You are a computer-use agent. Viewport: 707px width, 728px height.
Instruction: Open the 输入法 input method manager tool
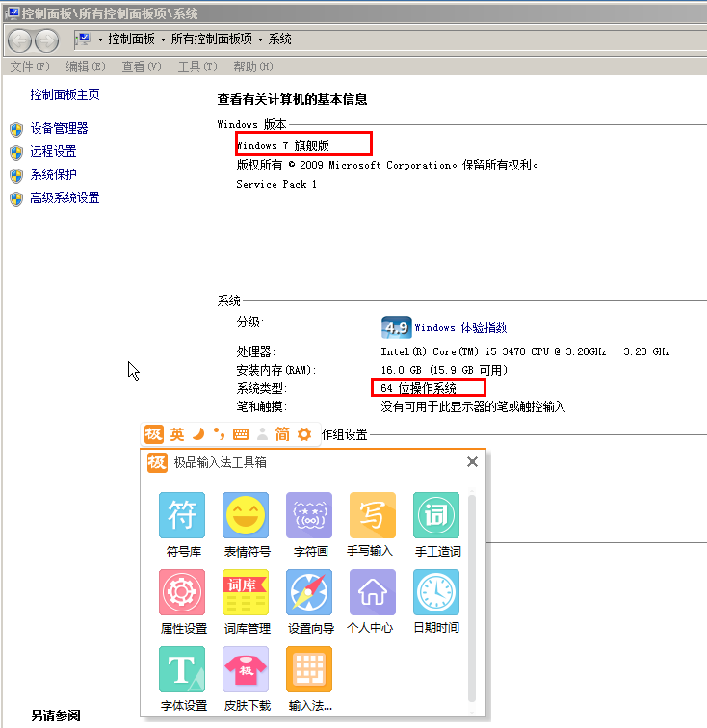click(309, 669)
